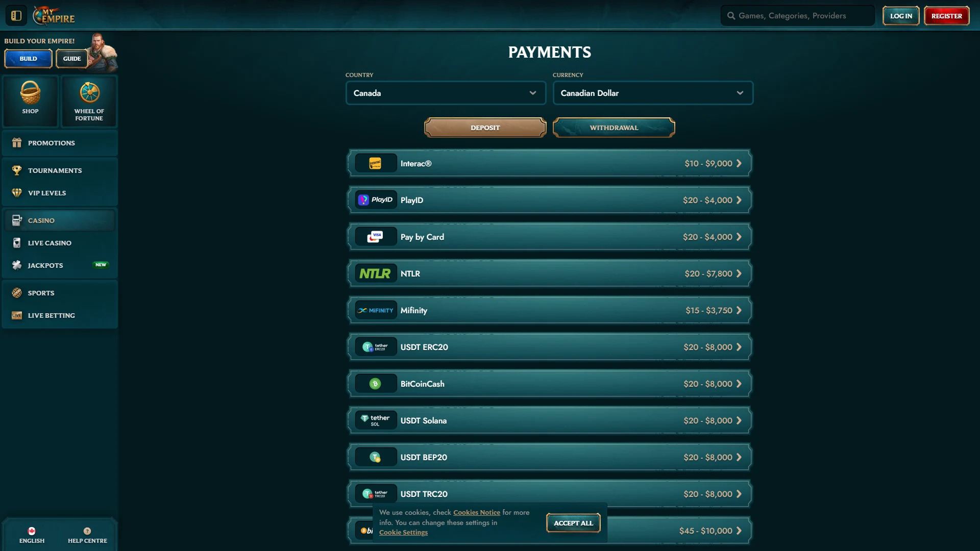Click the BitCoinCash green coin icon
Screen dimensions: 980x551
pyautogui.click(x=375, y=384)
